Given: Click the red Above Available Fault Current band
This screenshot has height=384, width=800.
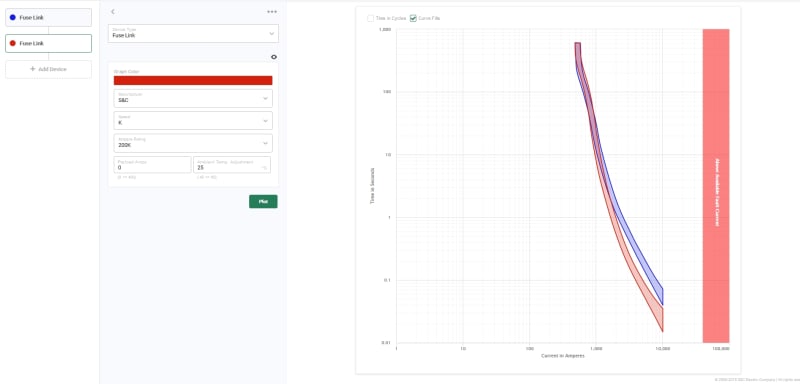Looking at the screenshot, I should tap(716, 186).
